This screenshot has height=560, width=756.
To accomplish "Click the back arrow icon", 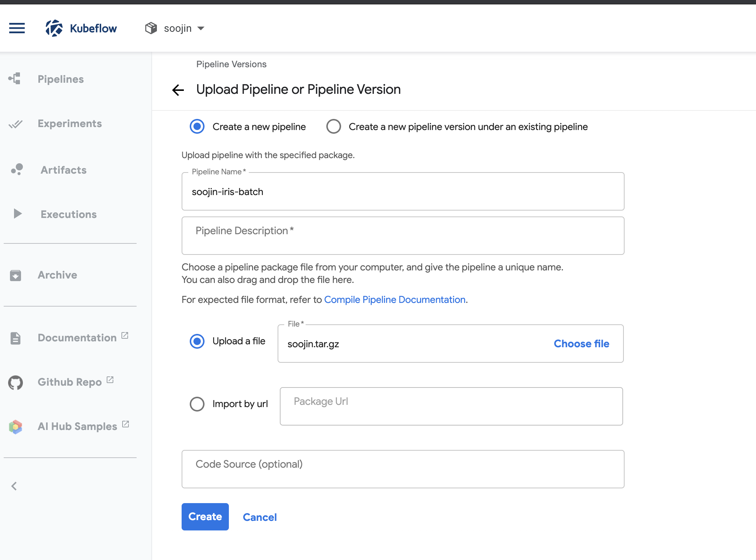I will 178,90.
